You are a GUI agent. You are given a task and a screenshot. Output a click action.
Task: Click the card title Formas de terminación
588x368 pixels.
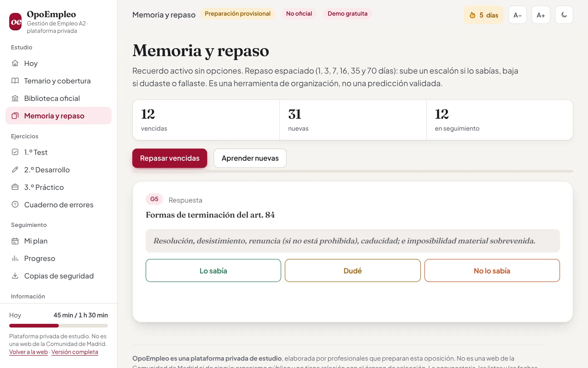[210, 215]
